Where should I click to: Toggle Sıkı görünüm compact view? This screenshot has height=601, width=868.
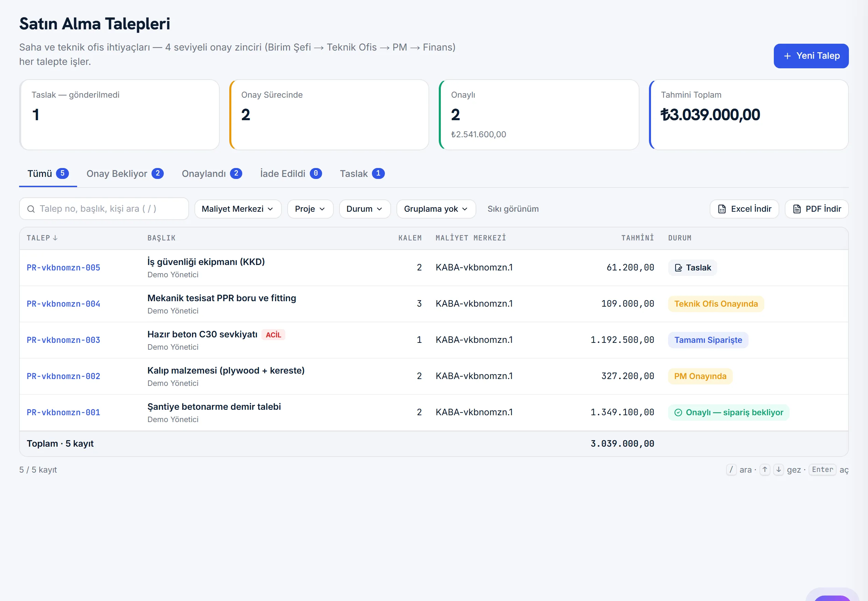[x=513, y=209]
